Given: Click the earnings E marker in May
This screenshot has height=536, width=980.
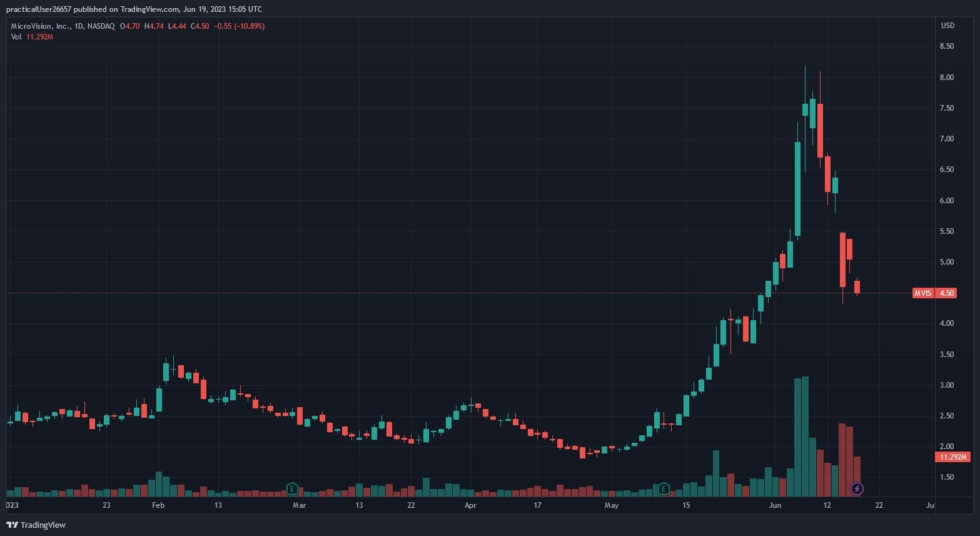Looking at the screenshot, I should [x=664, y=488].
